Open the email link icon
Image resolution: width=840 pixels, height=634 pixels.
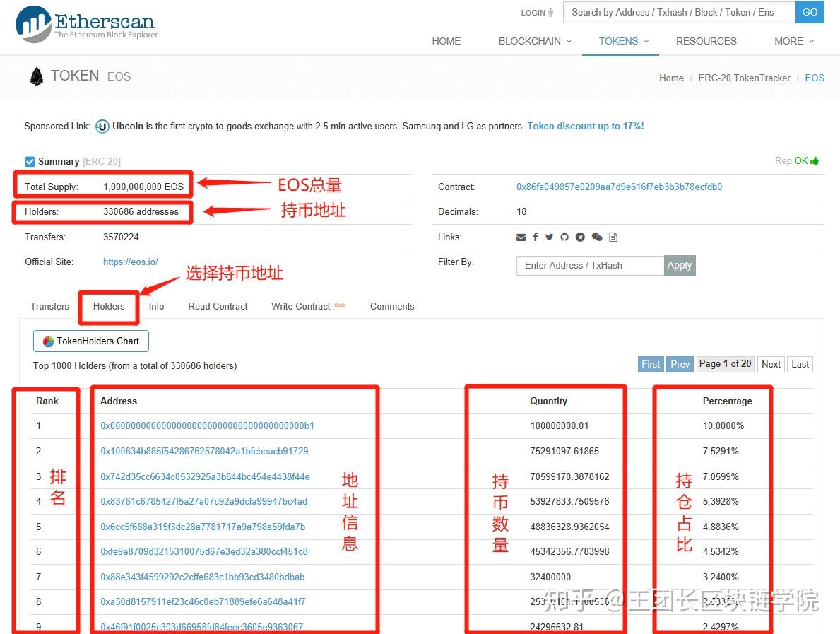click(x=521, y=237)
